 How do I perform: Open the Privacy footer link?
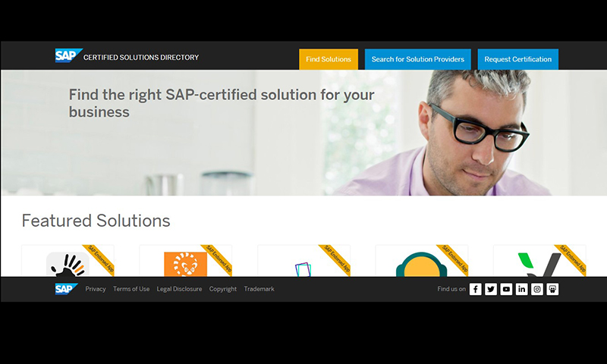pos(96,289)
